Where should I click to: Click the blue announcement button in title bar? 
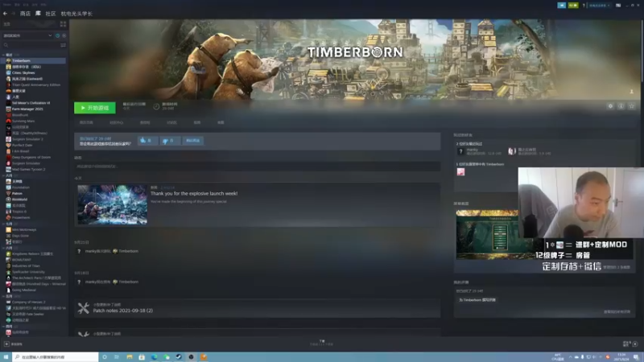point(561,6)
